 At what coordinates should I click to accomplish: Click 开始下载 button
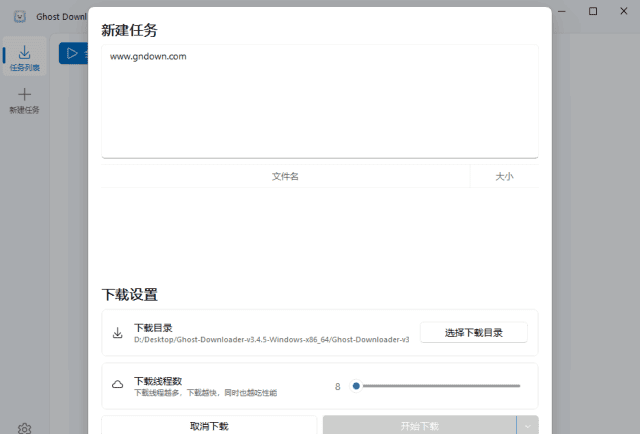coord(420,425)
